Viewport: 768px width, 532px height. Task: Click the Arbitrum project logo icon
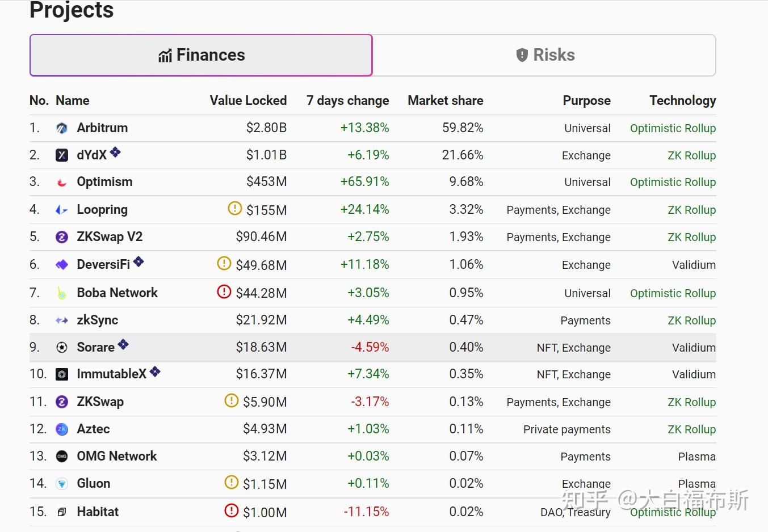point(62,128)
